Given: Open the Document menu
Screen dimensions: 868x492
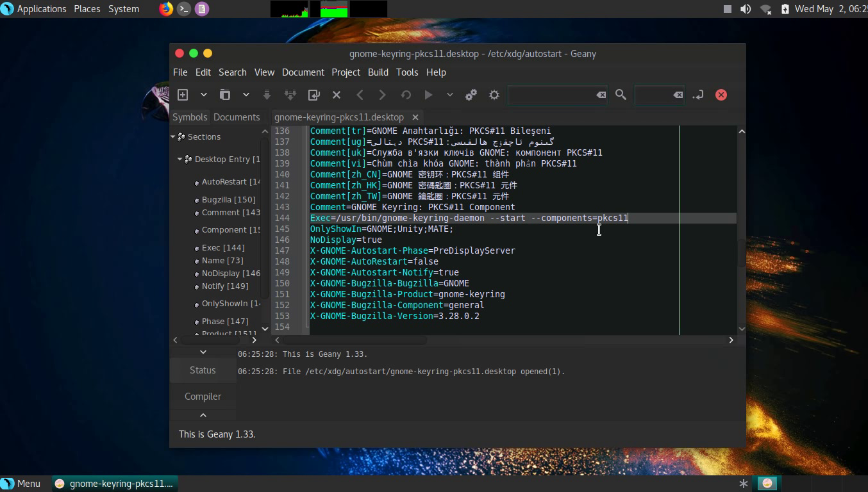Looking at the screenshot, I should [x=303, y=72].
